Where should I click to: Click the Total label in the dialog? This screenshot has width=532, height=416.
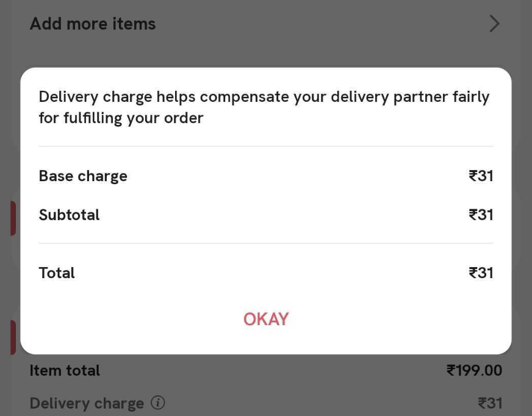coord(57,273)
